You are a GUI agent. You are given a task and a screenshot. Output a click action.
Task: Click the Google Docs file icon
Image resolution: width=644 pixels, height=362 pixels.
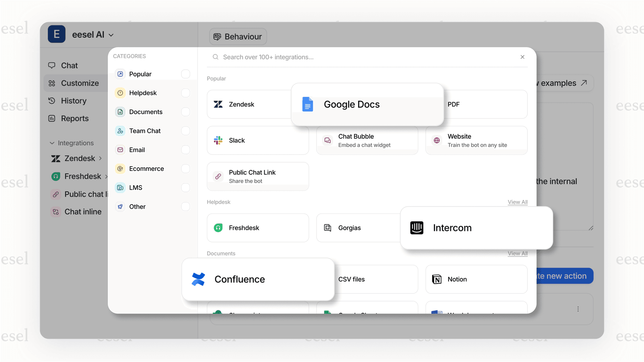[307, 104]
